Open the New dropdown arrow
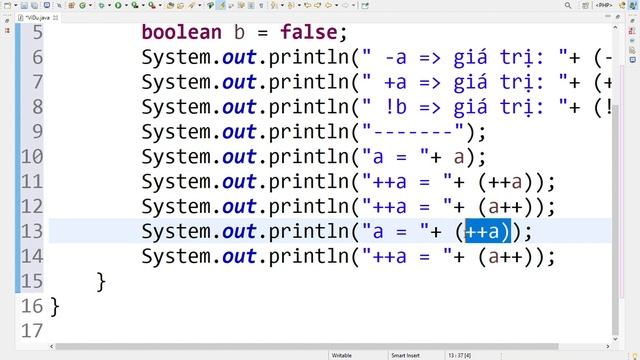The image size is (640, 360). tap(16, 5)
